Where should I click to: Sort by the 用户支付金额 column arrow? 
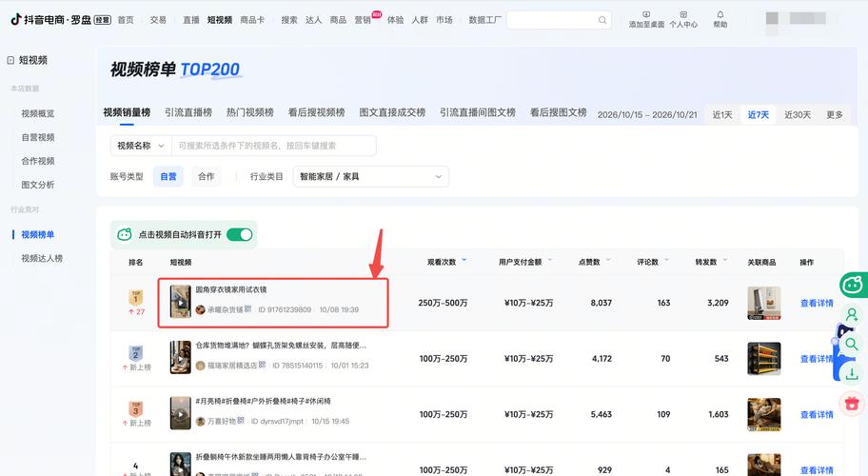tap(550, 260)
